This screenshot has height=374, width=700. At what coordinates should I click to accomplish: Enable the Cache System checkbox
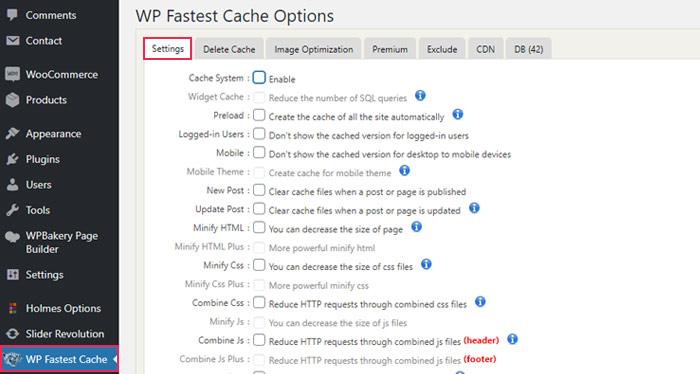tap(259, 78)
